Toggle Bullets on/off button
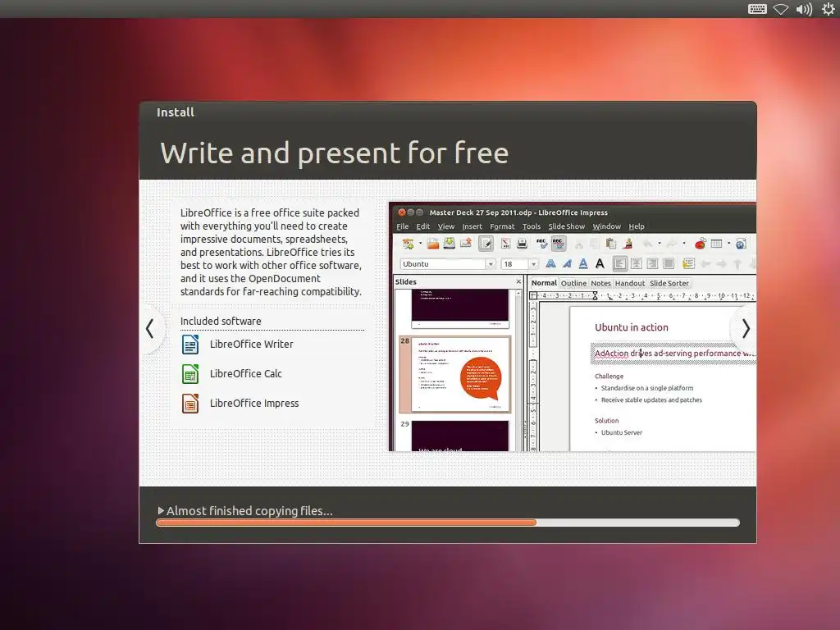The height and width of the screenshot is (630, 840). coord(688,263)
